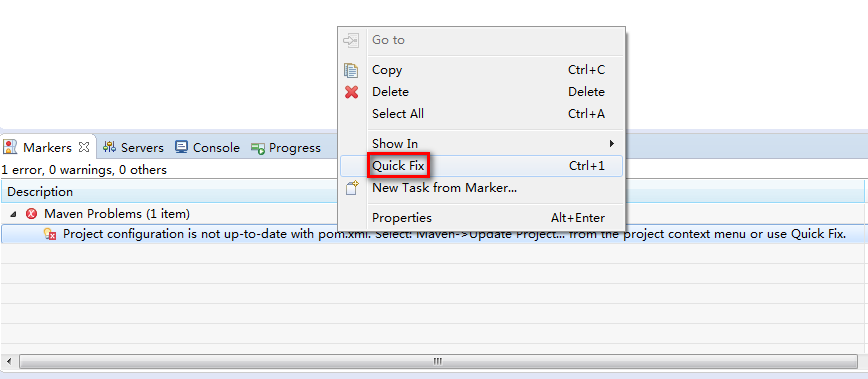Select the pom.xml not up-to-date error row
Image resolution: width=868 pixels, height=379 pixels.
pyautogui.click(x=433, y=234)
